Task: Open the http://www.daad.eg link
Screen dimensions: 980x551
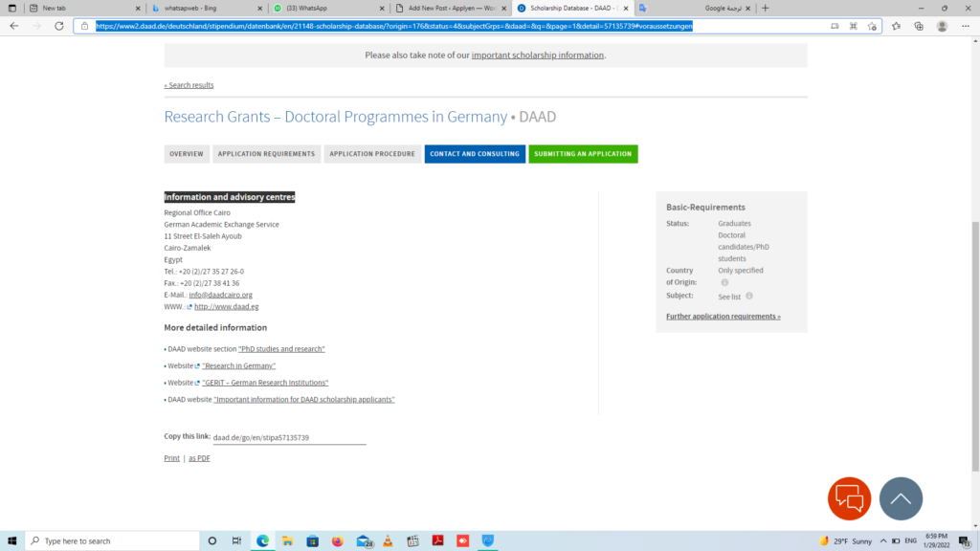Action: pos(226,307)
